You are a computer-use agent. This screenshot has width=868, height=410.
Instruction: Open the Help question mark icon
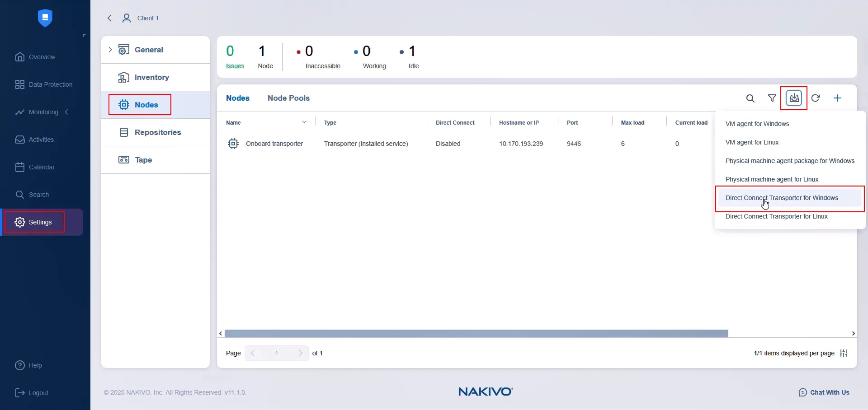click(x=20, y=365)
